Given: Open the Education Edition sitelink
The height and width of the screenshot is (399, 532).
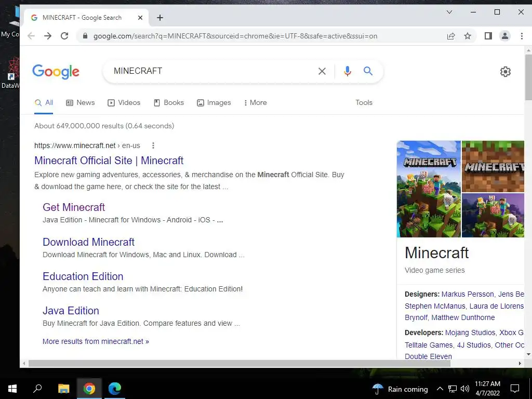Looking at the screenshot, I should coord(83,276).
